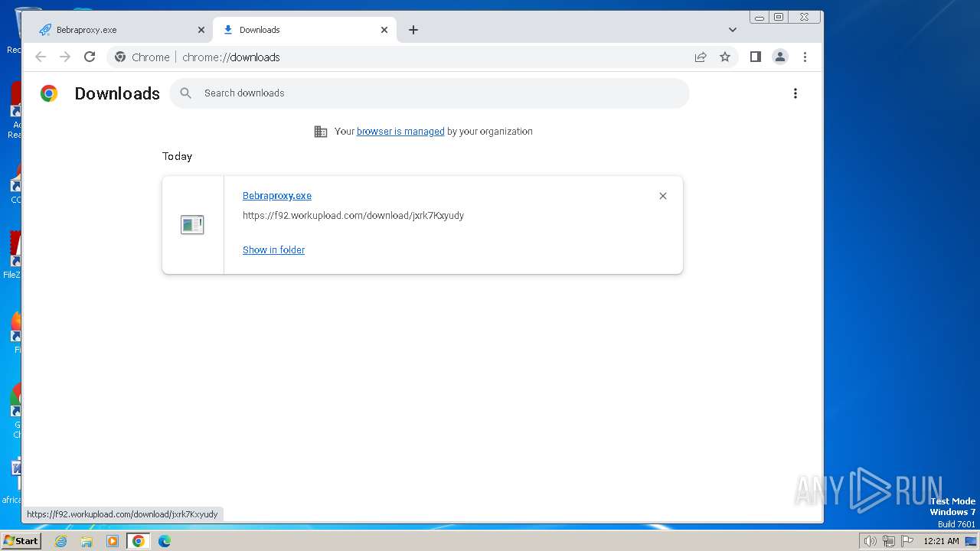Switch to the Bebraproxy.exe tab
The image size is (980, 551).
[x=122, y=30]
